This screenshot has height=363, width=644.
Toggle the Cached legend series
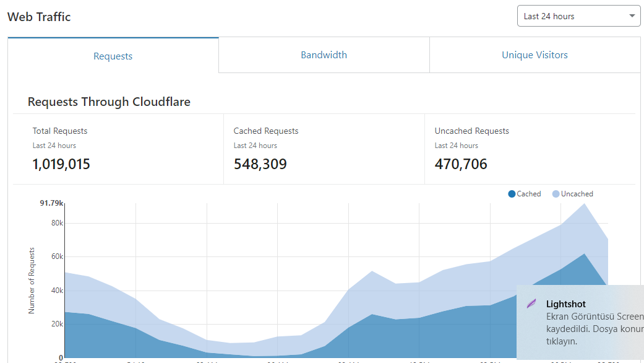pos(525,194)
